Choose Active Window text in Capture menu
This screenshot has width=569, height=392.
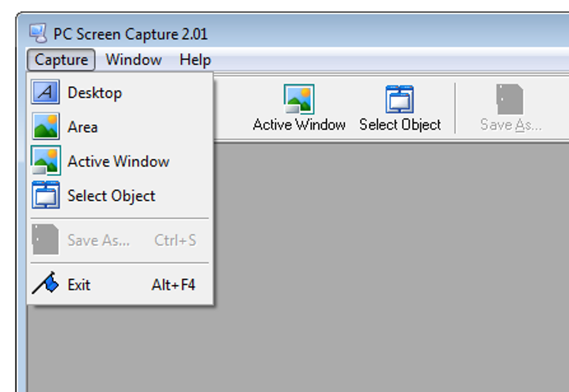click(x=118, y=162)
